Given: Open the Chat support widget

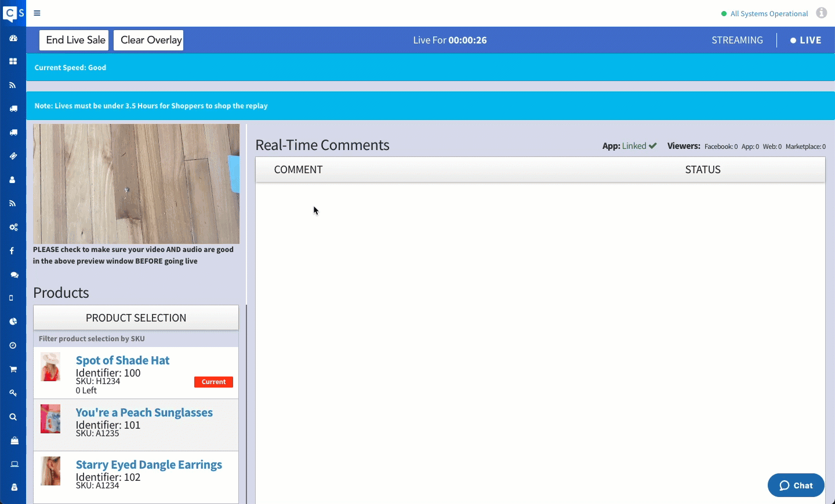Looking at the screenshot, I should click(796, 485).
